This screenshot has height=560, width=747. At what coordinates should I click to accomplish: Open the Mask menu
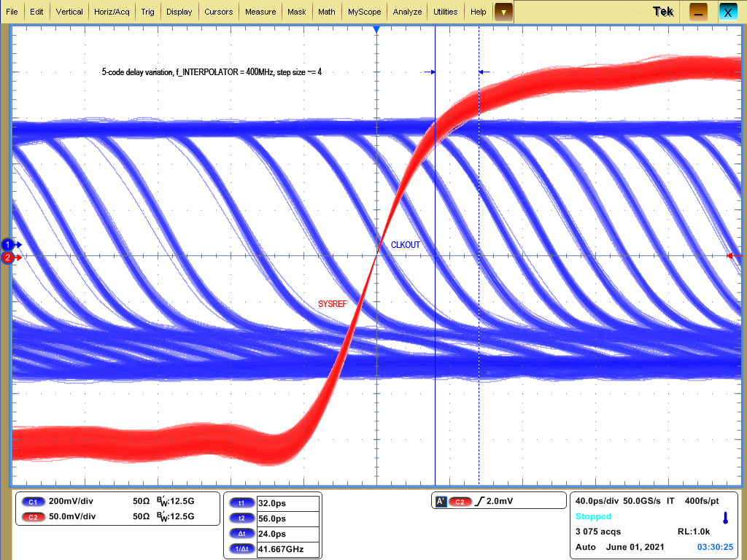[x=297, y=12]
